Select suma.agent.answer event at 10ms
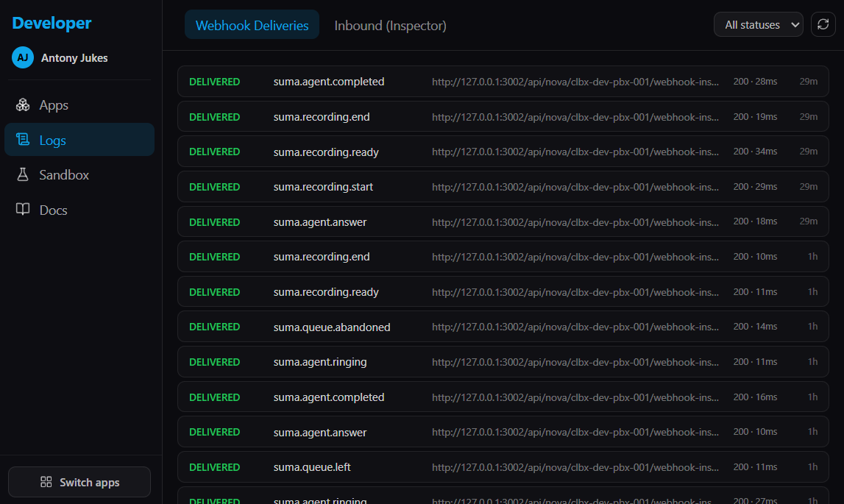Image resolution: width=844 pixels, height=504 pixels. pos(503,432)
